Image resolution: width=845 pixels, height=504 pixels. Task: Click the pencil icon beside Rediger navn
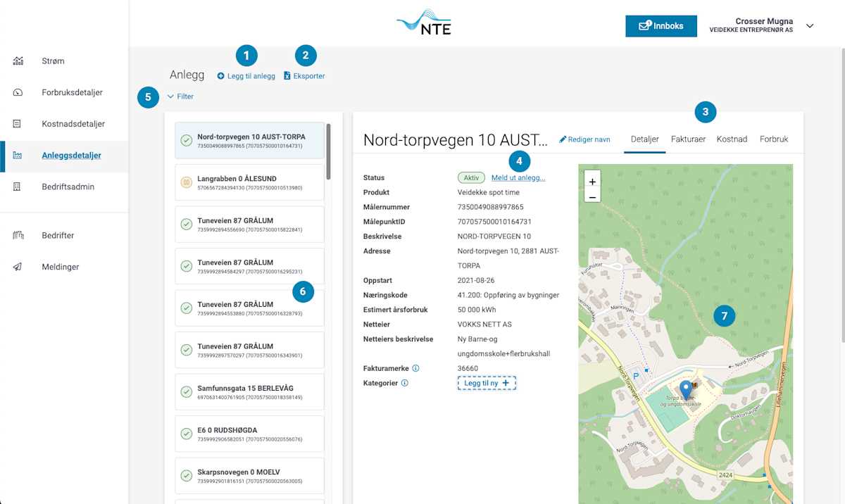(563, 139)
